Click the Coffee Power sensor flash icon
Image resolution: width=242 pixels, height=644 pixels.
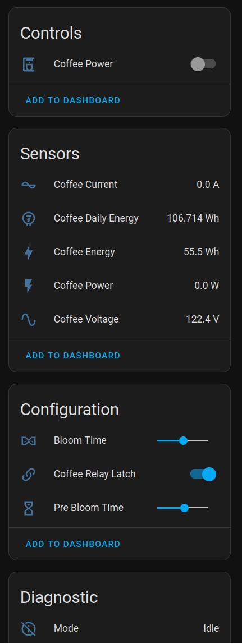28,286
